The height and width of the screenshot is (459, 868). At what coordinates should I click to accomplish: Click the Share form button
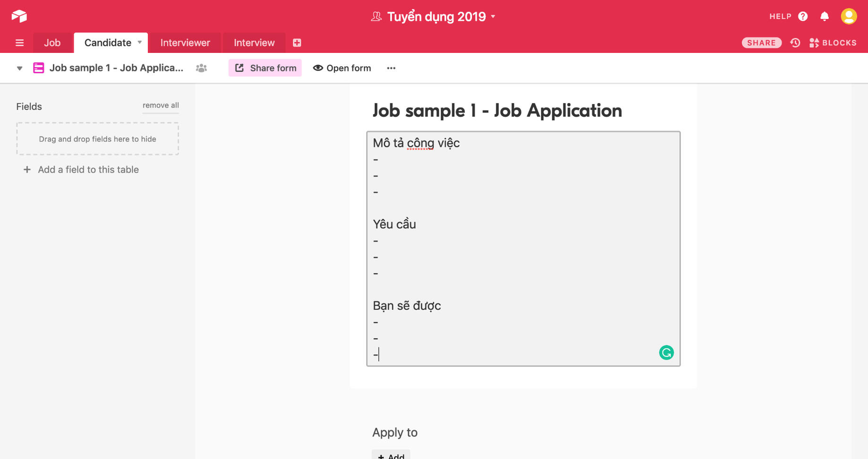[x=266, y=68]
